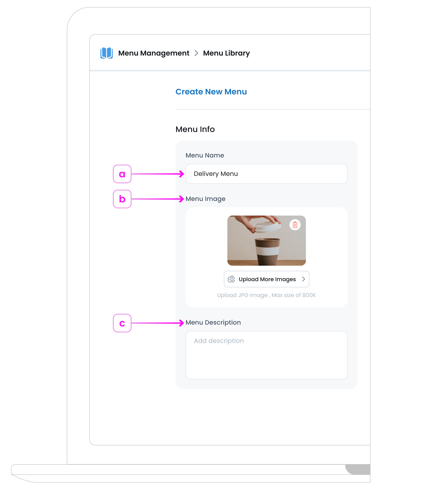448x490 pixels.
Task: Click the Upload JPG image hint text
Action: tap(266, 295)
